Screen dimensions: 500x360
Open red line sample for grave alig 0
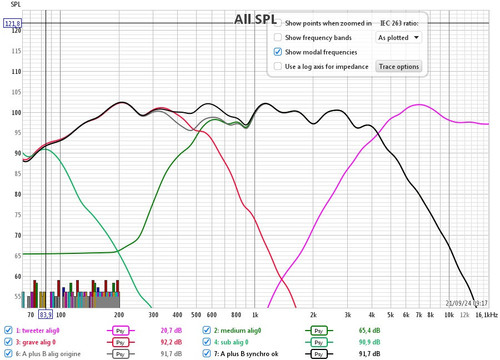120,342
